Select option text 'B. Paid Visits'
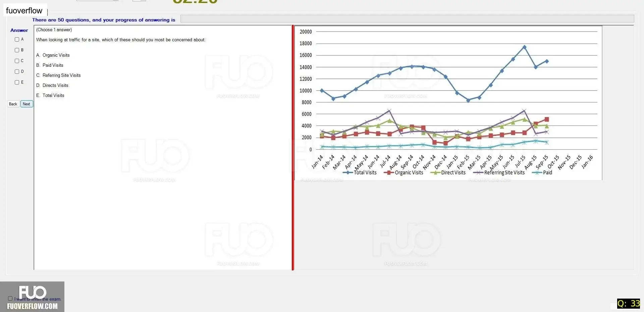The image size is (644, 312). (50, 65)
